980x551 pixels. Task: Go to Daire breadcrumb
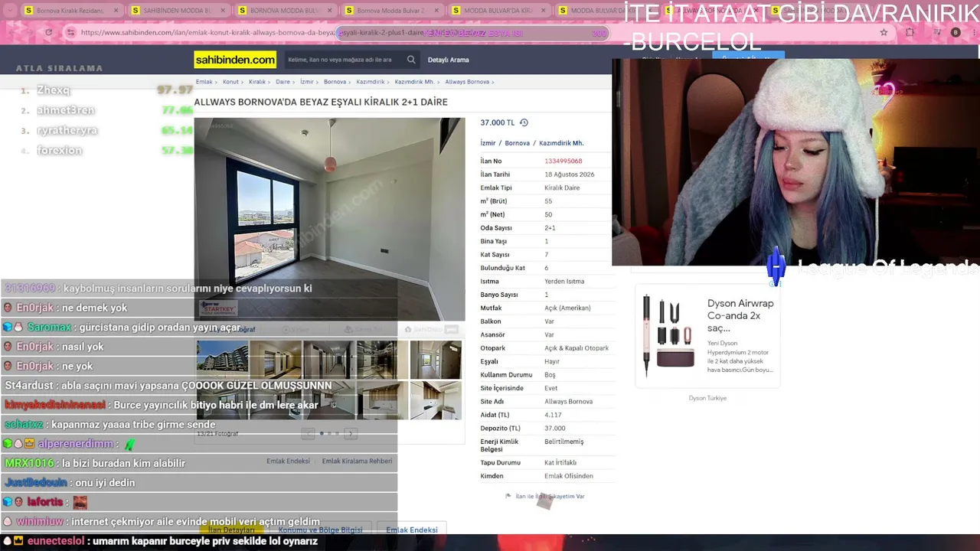tap(283, 82)
